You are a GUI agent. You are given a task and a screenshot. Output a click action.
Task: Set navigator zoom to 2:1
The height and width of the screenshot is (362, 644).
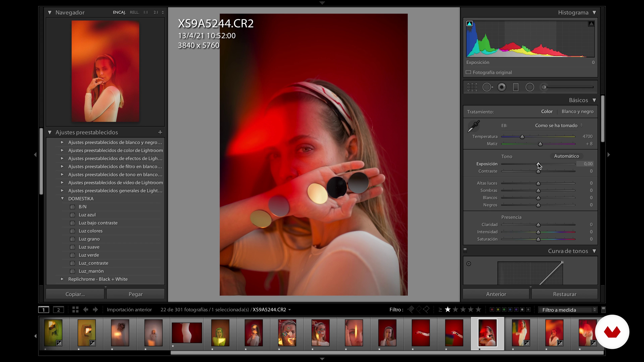click(156, 12)
